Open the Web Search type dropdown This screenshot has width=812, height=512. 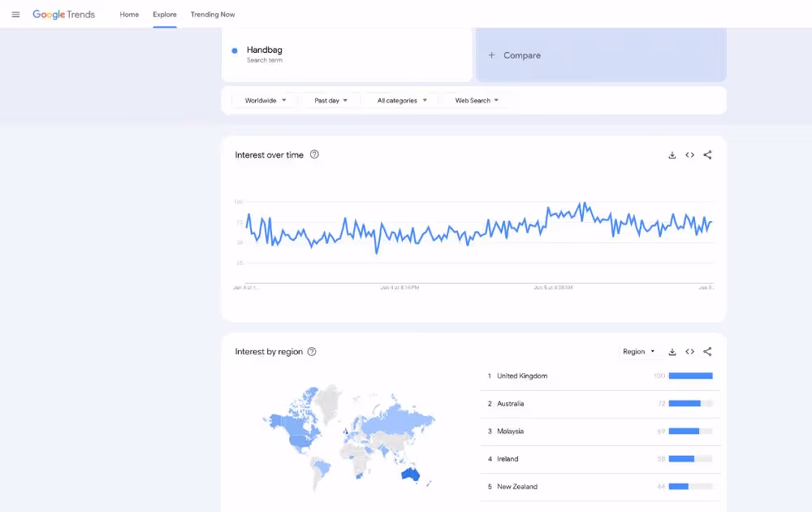coord(477,101)
